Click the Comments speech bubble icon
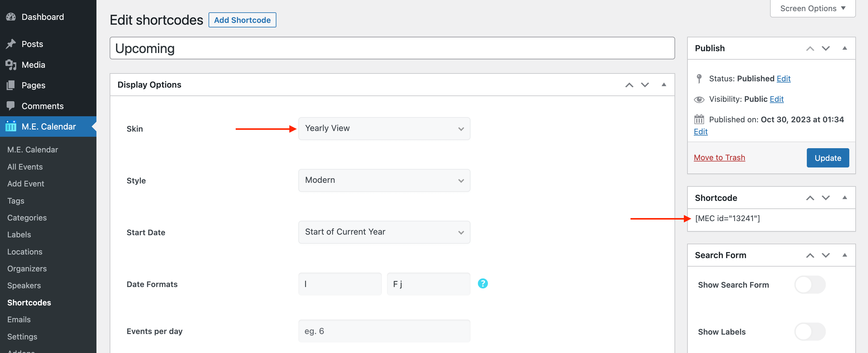This screenshot has height=353, width=868. click(11, 106)
